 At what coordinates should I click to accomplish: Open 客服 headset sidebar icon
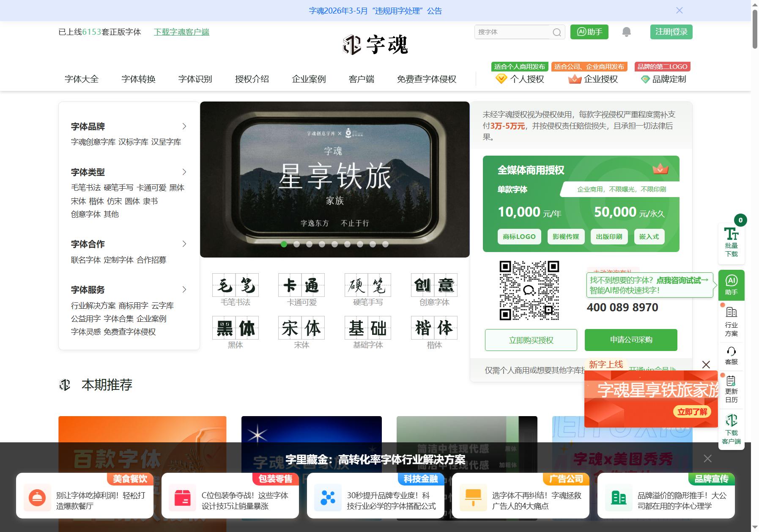731,356
